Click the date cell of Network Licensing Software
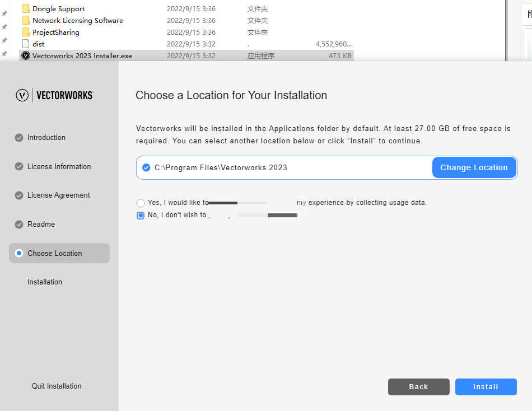The width and height of the screenshot is (532, 411). coord(191,20)
